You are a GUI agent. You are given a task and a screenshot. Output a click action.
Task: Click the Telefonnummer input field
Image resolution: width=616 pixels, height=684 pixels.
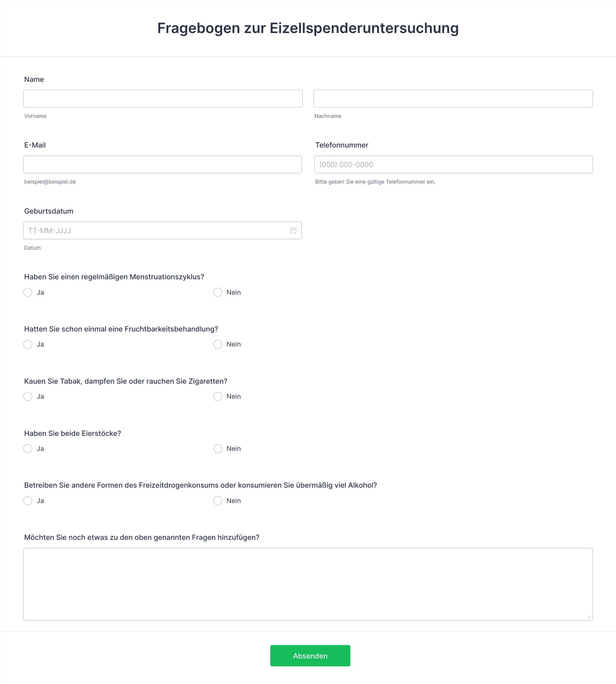[453, 164]
